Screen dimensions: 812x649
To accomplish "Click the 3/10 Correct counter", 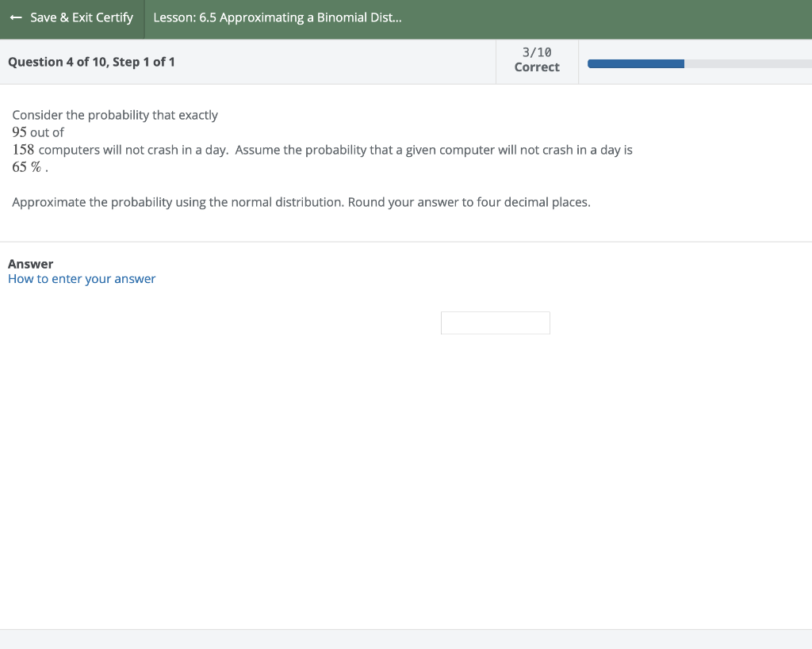I will tap(537, 59).
